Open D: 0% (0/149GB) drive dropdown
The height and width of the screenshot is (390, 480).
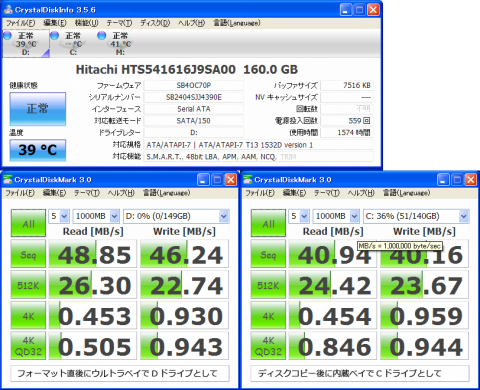click(x=176, y=216)
